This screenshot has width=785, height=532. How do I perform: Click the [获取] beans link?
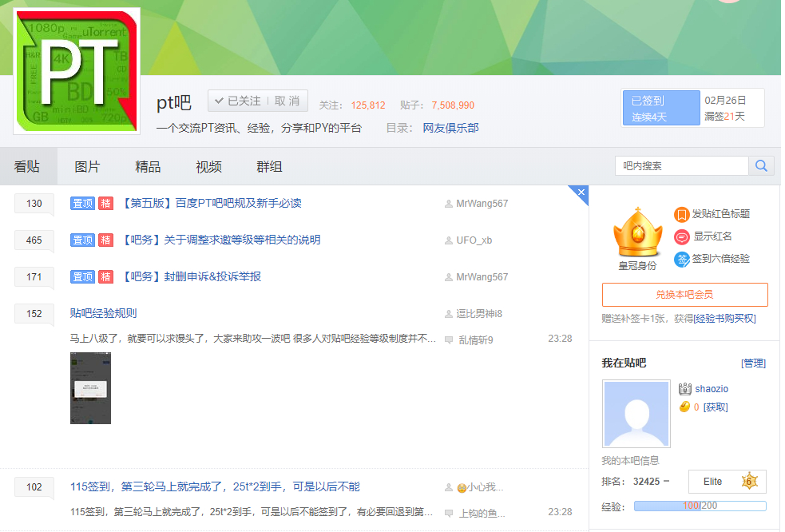pyautogui.click(x=716, y=407)
